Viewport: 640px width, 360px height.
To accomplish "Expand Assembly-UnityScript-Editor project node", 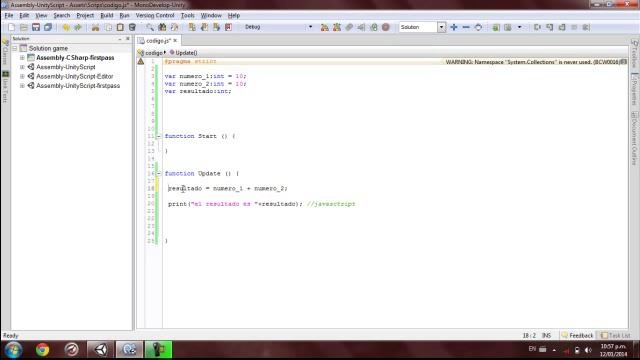I will click(x=22, y=76).
